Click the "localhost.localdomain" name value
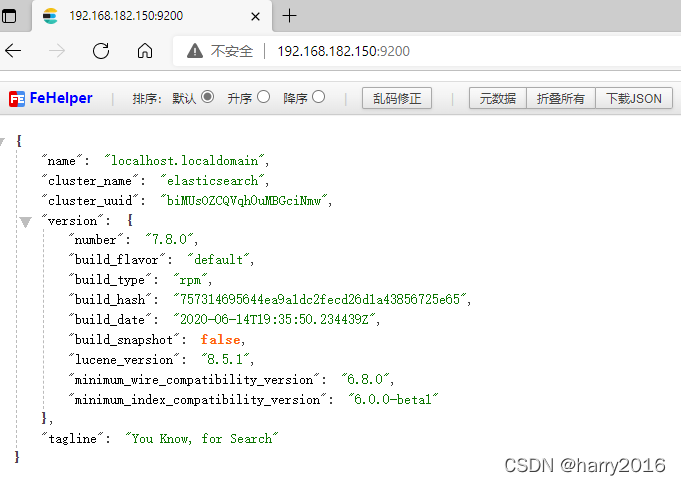 click(185, 161)
